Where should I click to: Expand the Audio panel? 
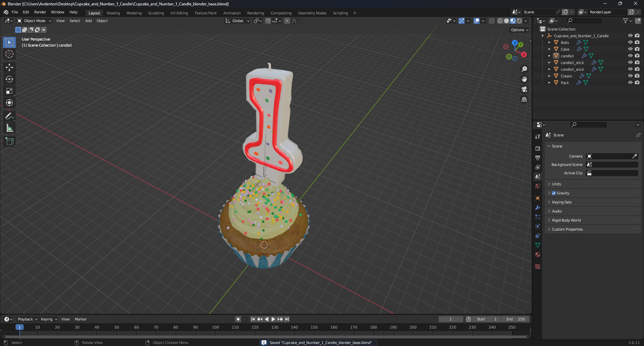coord(593,211)
